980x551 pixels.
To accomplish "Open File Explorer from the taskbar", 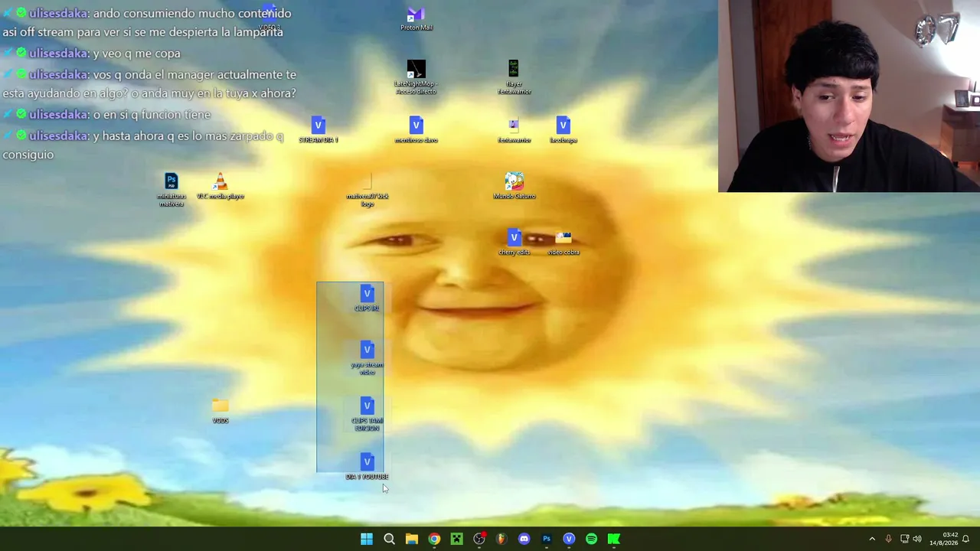I will [x=411, y=539].
